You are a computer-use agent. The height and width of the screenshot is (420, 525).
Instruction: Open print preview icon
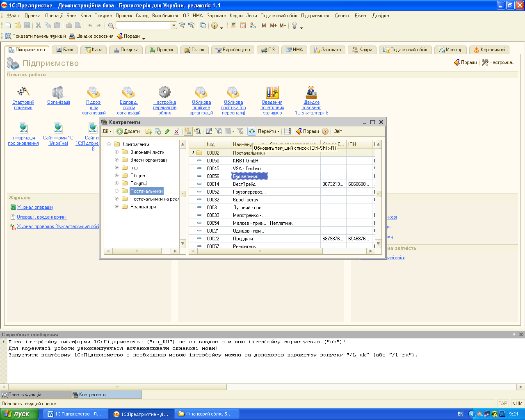point(78,25)
